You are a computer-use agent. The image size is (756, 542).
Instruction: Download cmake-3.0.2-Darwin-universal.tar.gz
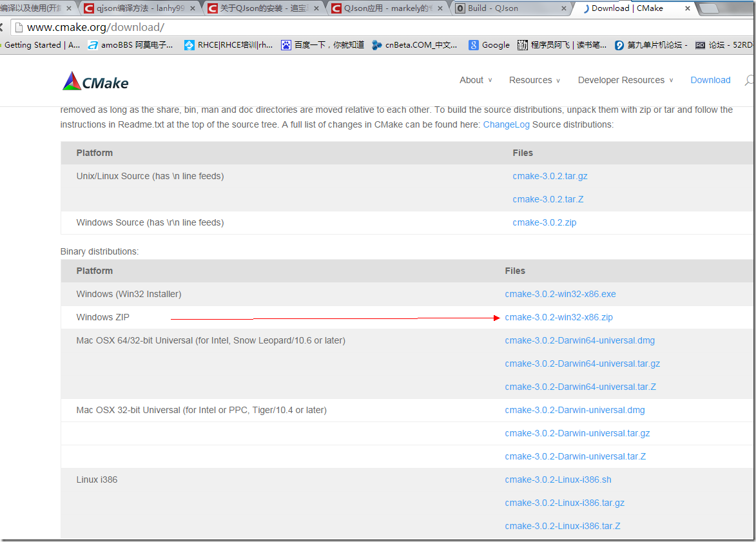click(x=577, y=433)
